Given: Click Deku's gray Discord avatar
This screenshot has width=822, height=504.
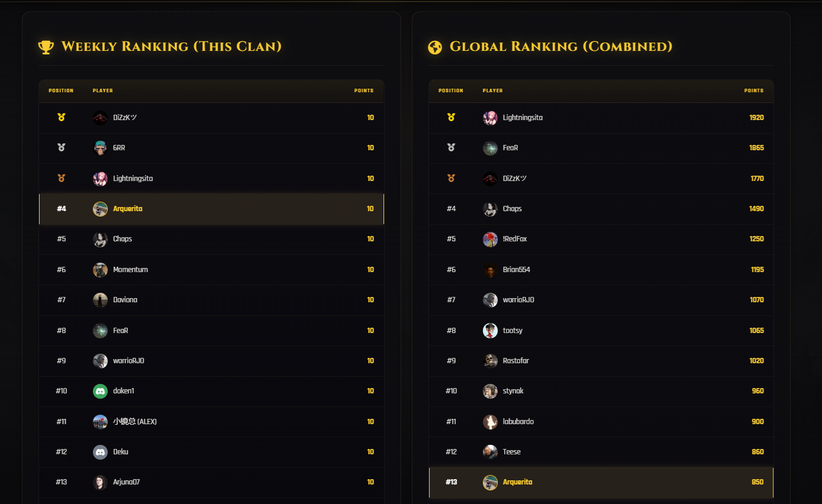Looking at the screenshot, I should coord(100,452).
